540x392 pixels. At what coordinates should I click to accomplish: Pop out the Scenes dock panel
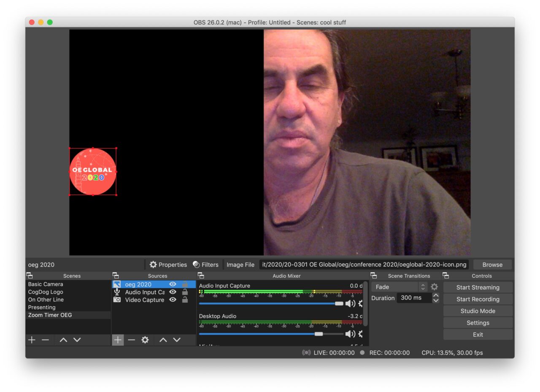click(29, 276)
